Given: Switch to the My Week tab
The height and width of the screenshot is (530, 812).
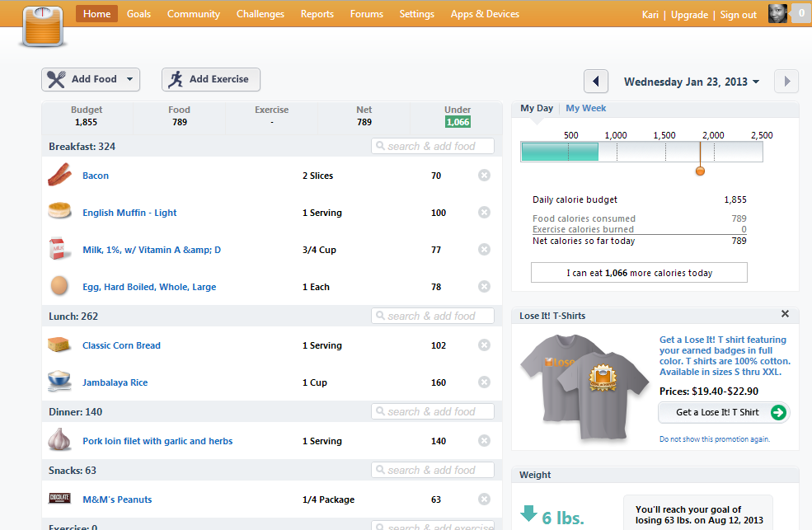Looking at the screenshot, I should click(x=585, y=108).
